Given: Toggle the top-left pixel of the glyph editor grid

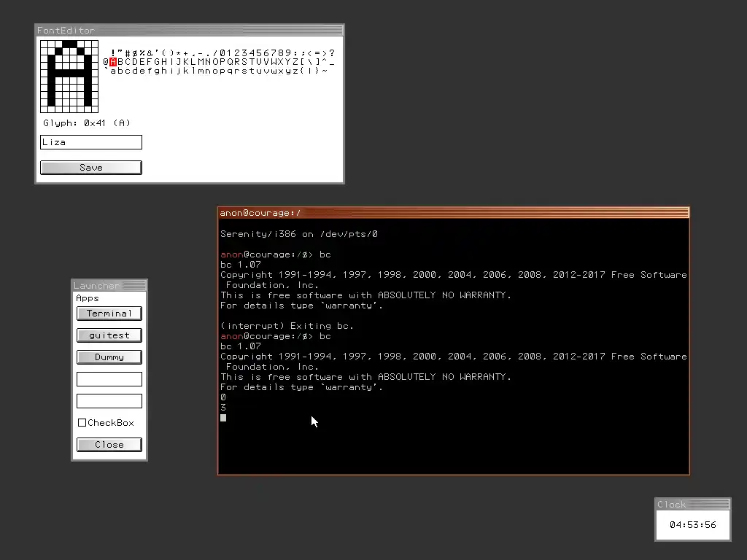Looking at the screenshot, I should tap(44, 44).
